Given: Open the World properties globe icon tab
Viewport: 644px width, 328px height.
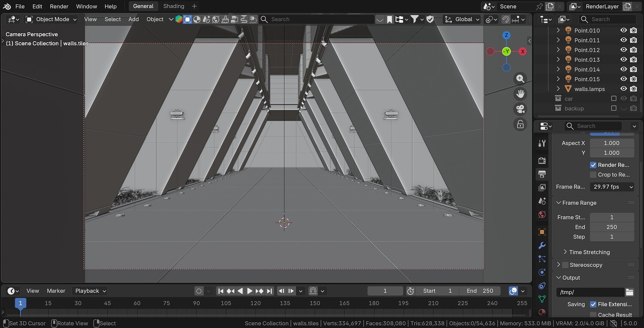Looking at the screenshot, I should (542, 215).
